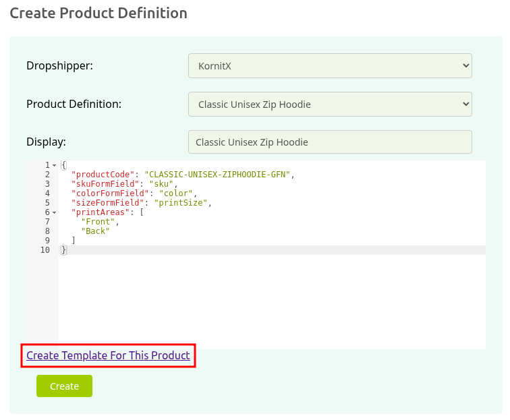Click the "printSize" value text
Screen dimensions: 510x420
(181, 202)
